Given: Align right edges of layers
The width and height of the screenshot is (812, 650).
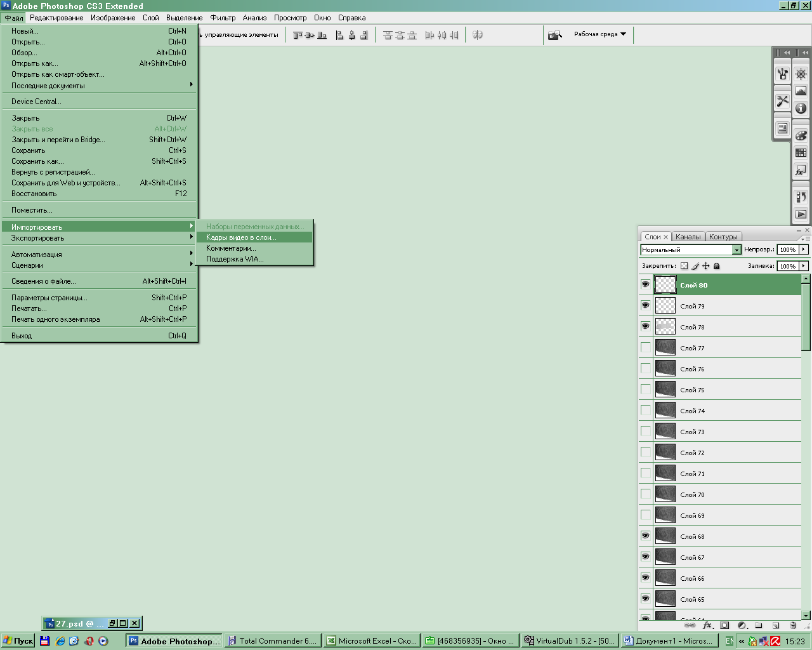Looking at the screenshot, I should click(363, 35).
